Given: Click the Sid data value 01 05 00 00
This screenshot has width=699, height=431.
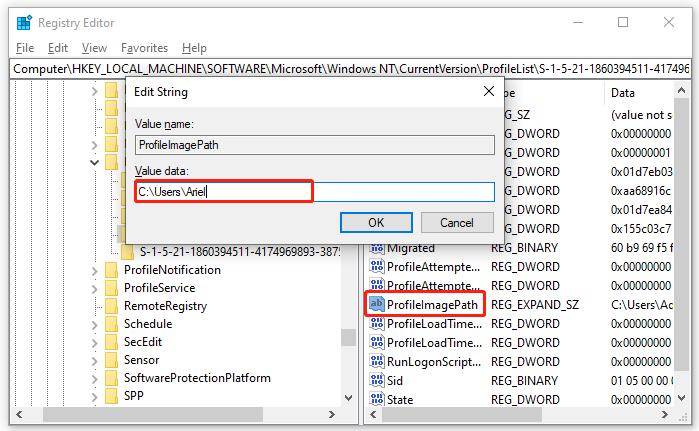Looking at the screenshot, I should coord(641,380).
